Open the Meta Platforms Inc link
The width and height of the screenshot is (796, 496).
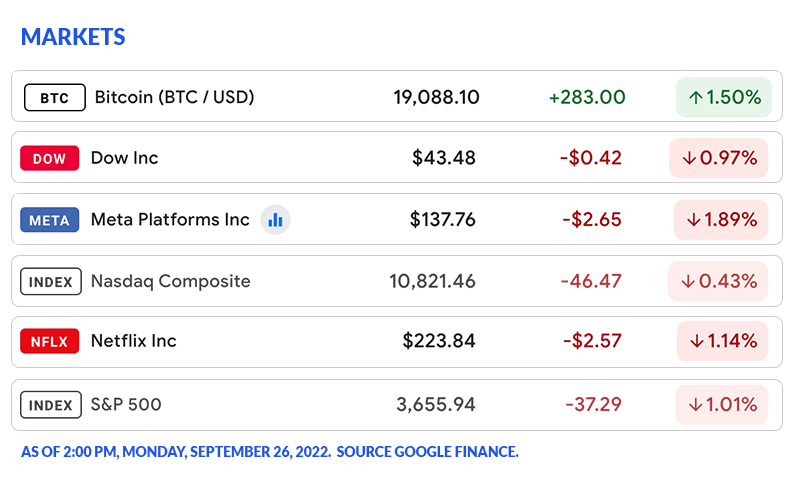[x=170, y=220]
